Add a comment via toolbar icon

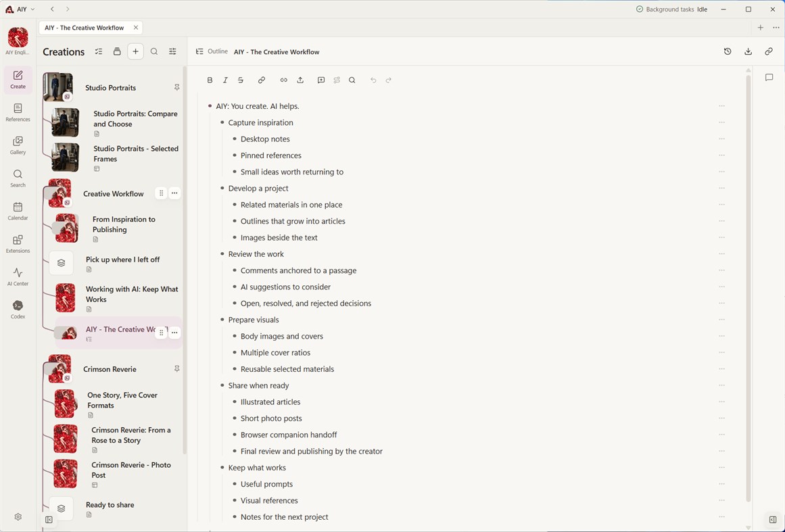coord(321,80)
